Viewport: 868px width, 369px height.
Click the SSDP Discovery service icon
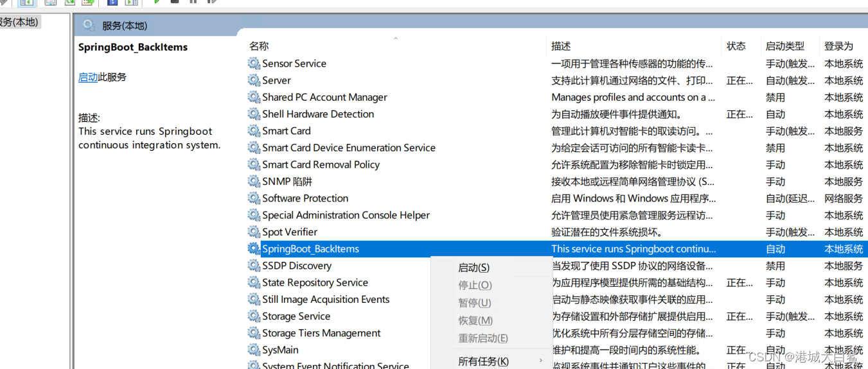pos(254,266)
